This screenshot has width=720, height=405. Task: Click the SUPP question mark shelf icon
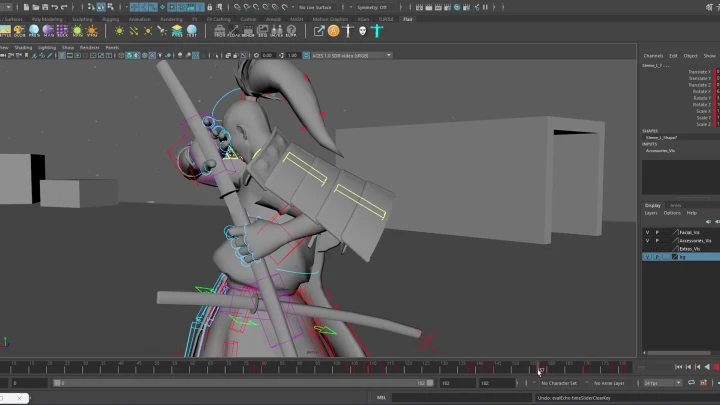[291, 31]
